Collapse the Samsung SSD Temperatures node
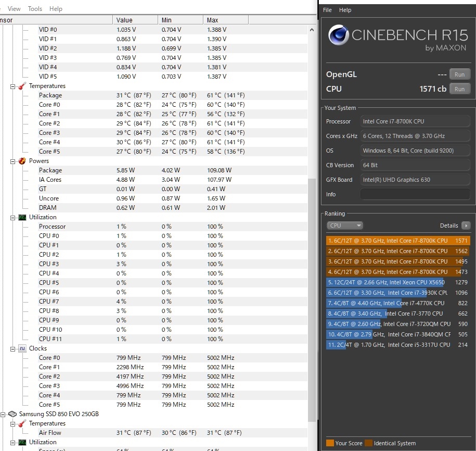The width and height of the screenshot is (476, 451). pos(13,424)
